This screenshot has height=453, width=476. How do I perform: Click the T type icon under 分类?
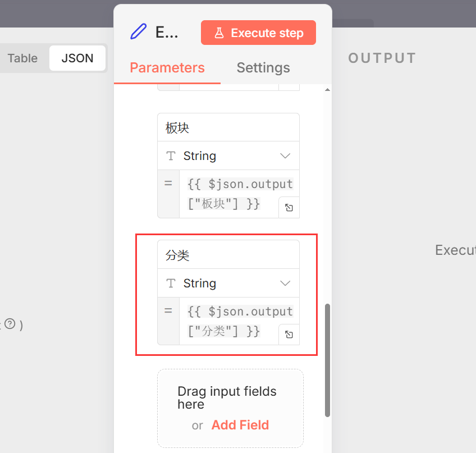(172, 283)
